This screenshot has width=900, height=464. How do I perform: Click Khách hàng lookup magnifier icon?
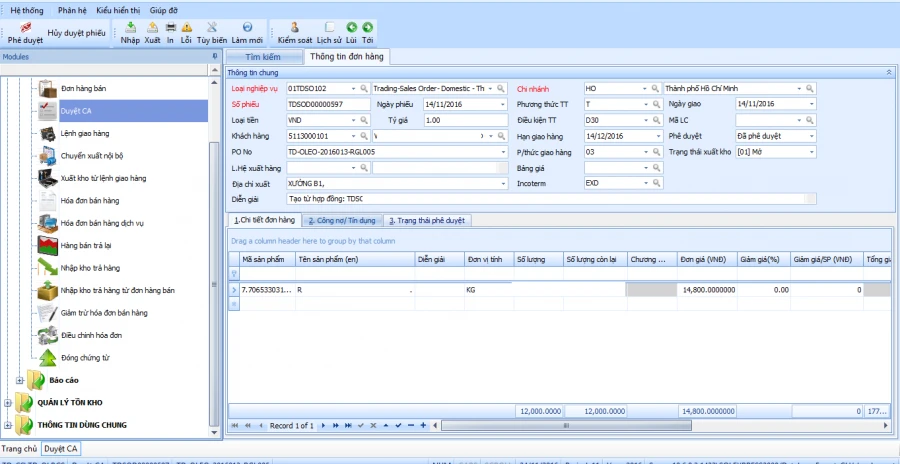click(364, 137)
